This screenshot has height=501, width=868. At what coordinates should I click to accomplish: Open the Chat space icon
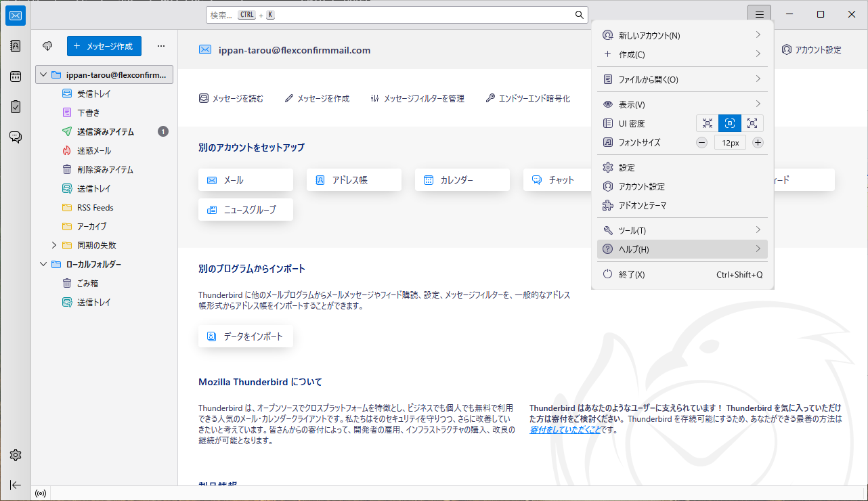[15, 137]
